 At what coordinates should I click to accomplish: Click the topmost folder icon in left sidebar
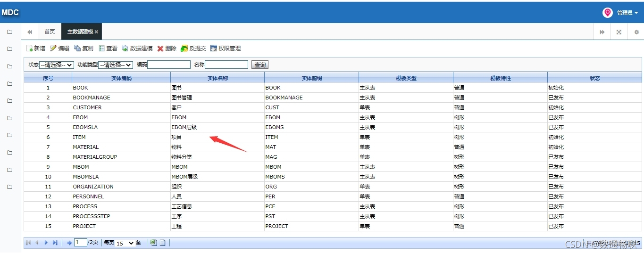9,32
